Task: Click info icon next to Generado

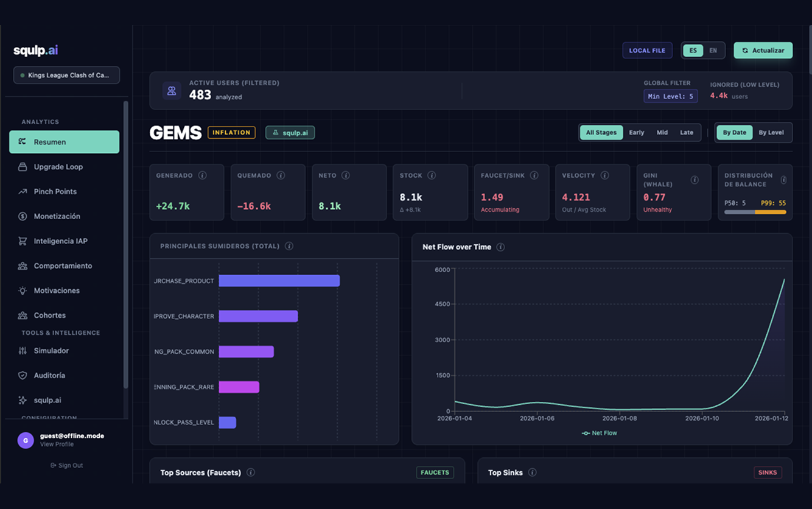Action: point(203,175)
